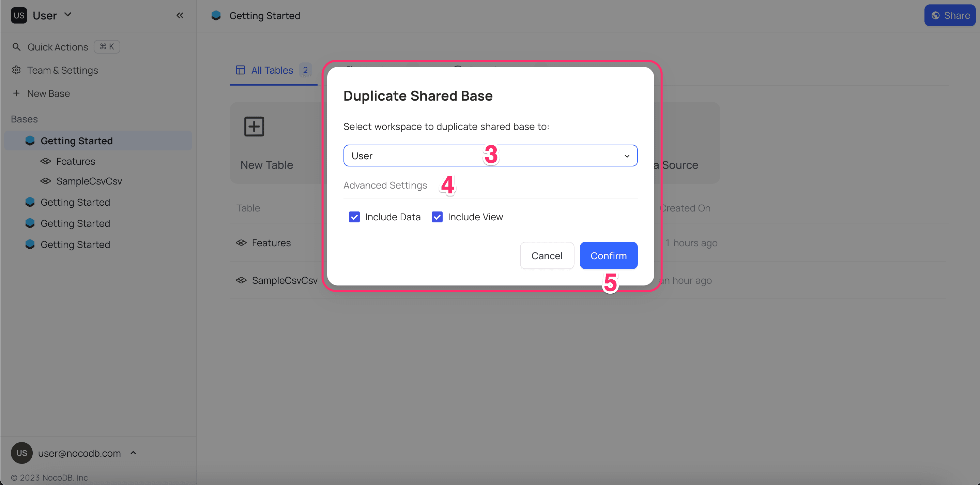980x485 pixels.
Task: Click the Share button
Action: [x=950, y=16]
